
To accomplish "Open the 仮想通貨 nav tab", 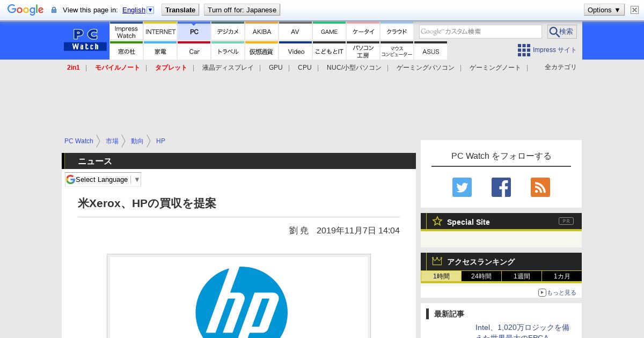I will [262, 51].
